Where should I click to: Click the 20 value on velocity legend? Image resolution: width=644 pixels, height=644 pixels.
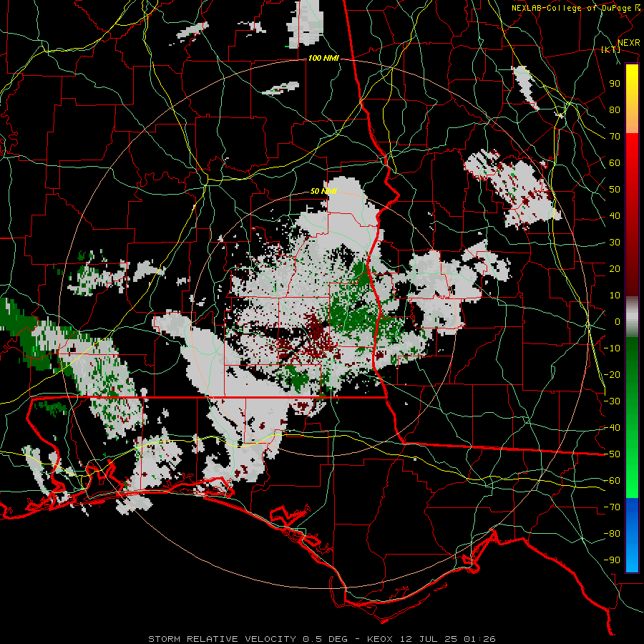click(615, 269)
